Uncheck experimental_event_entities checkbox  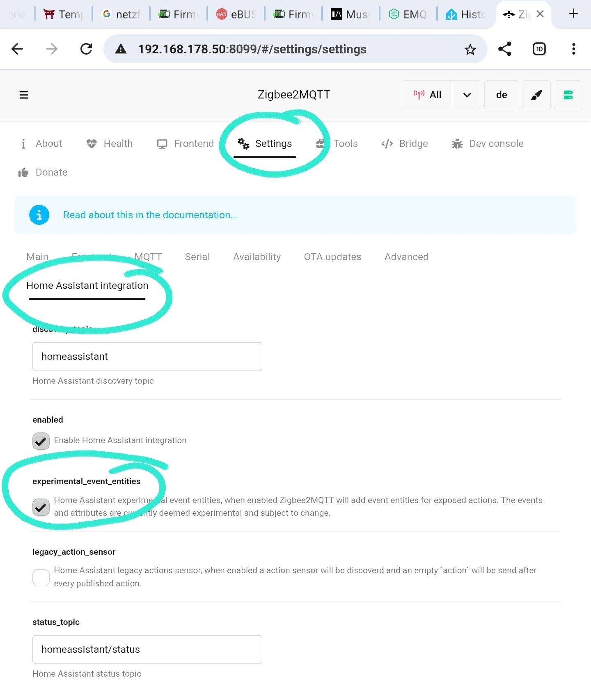click(x=41, y=507)
